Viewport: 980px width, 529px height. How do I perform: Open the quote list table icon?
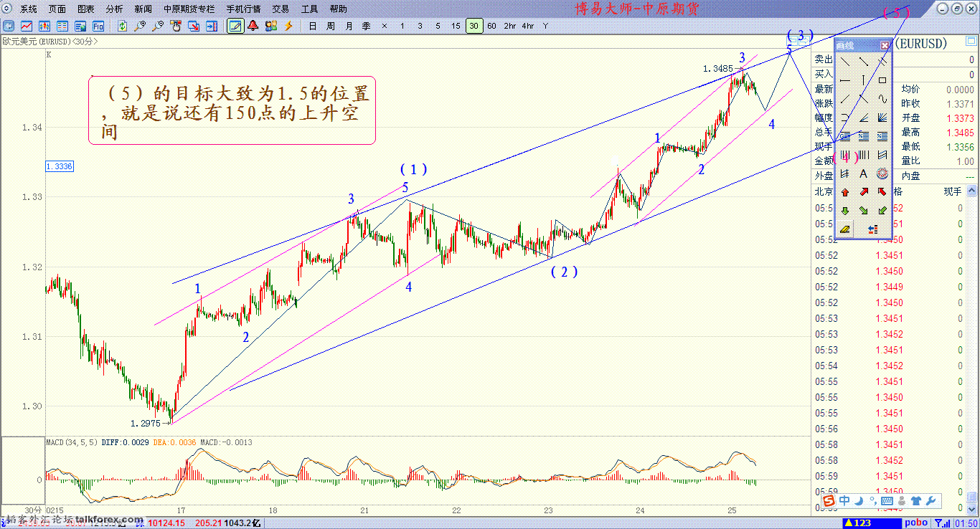(x=62, y=26)
